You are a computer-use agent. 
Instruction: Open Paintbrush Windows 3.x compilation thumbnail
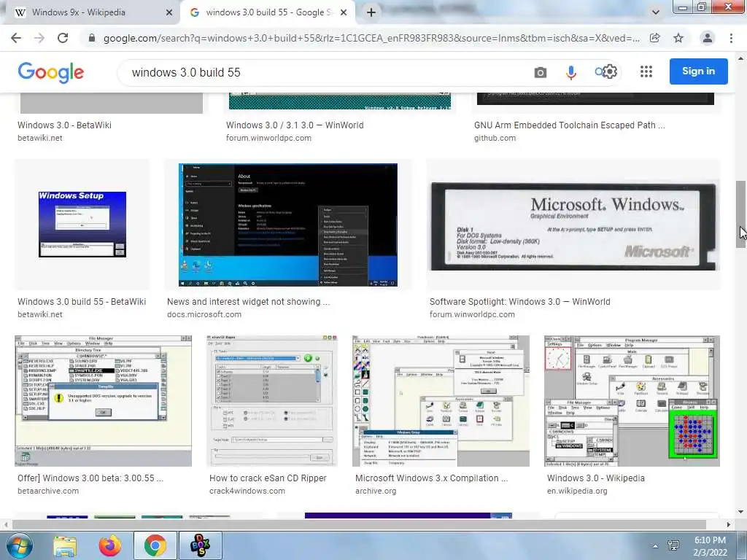tap(441, 401)
